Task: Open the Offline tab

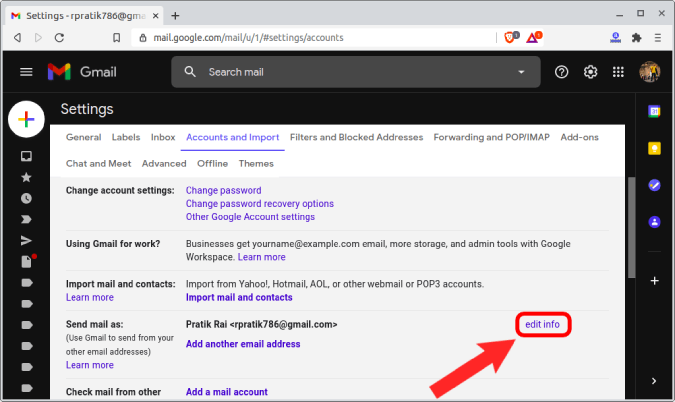Action: point(212,164)
